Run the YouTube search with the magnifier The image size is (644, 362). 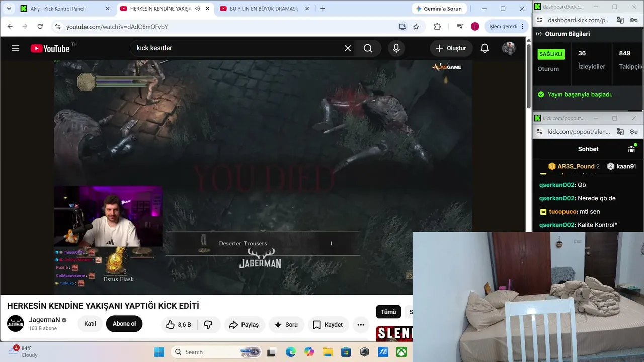(x=368, y=48)
